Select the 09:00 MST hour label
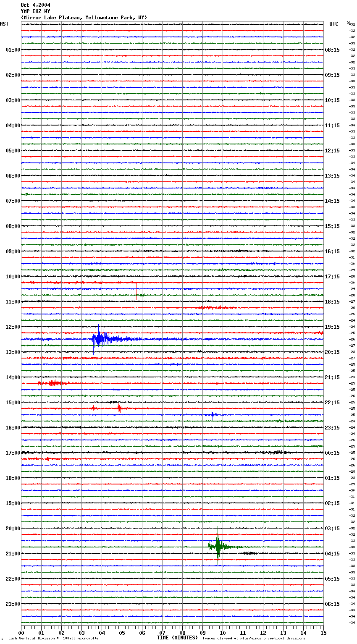Screen dimensions: 357x644 (13, 251)
